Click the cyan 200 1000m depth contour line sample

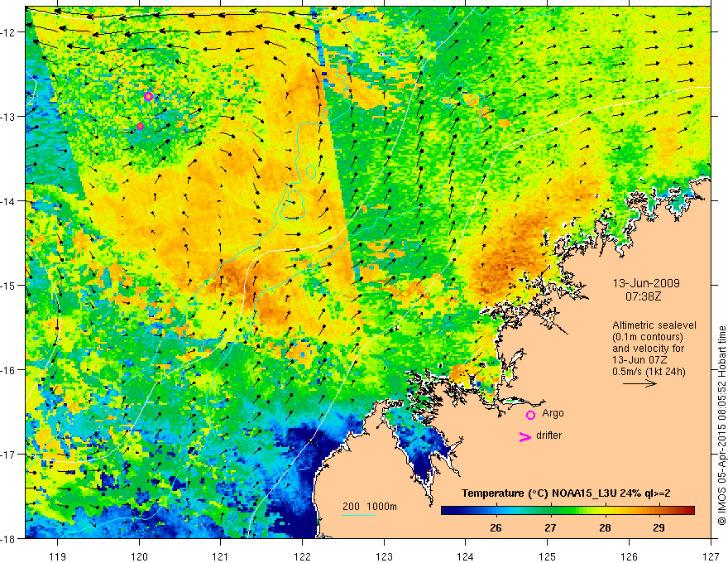click(x=358, y=515)
